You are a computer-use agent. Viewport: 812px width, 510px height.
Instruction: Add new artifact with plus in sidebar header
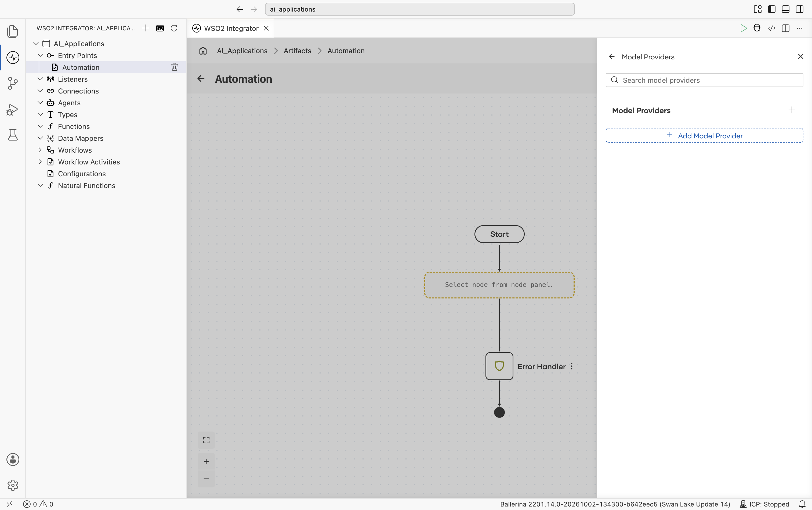(146, 28)
